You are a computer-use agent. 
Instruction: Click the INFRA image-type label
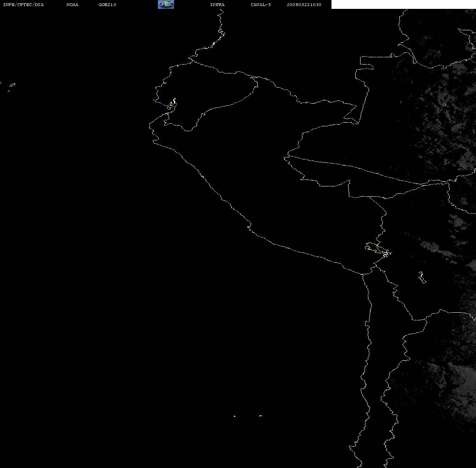click(217, 4)
